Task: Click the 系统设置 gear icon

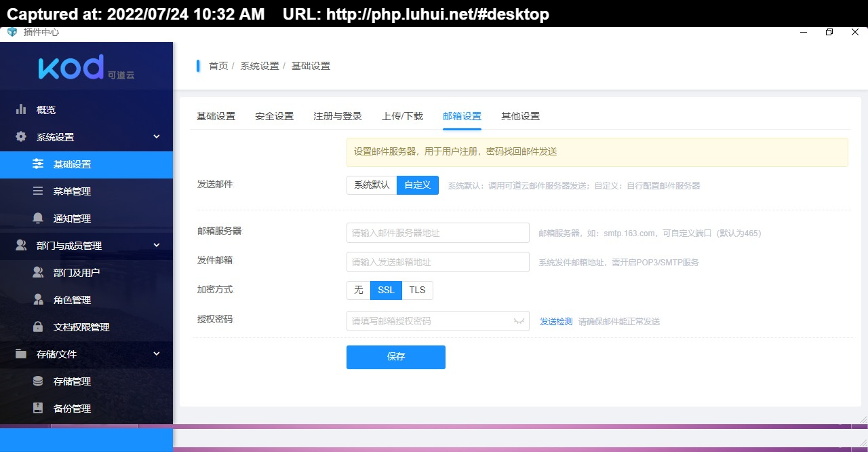Action: (x=21, y=136)
